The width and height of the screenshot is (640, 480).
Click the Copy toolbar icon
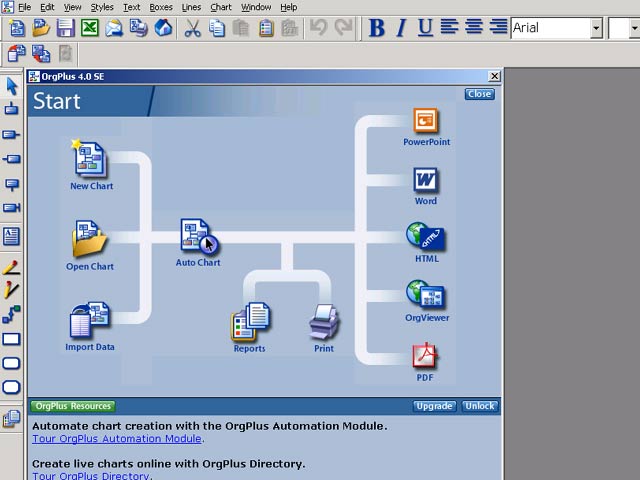[217, 28]
